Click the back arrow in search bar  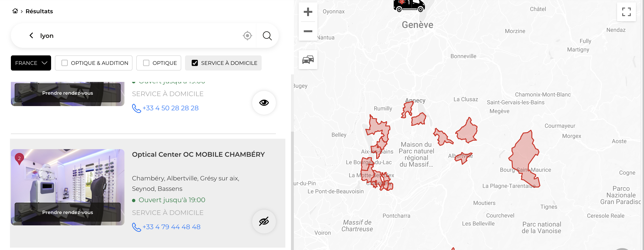[x=31, y=36]
